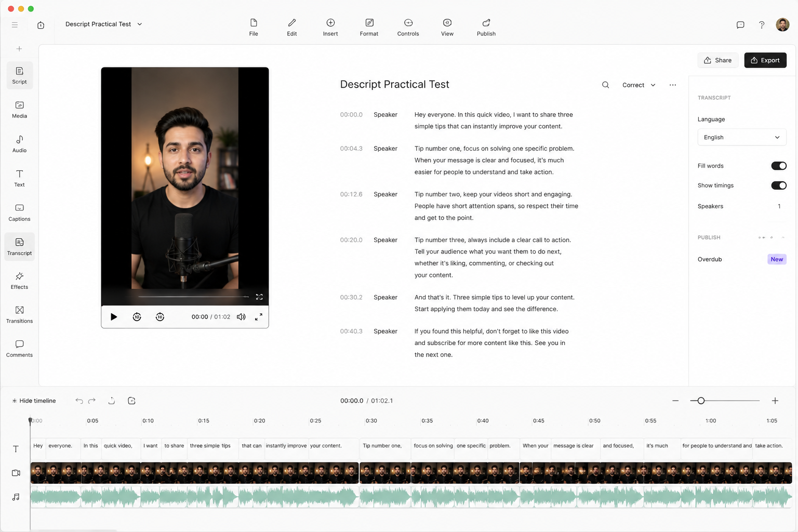This screenshot has width=798, height=532.
Task: Zoom out the timeline with minus icon
Action: (x=675, y=401)
